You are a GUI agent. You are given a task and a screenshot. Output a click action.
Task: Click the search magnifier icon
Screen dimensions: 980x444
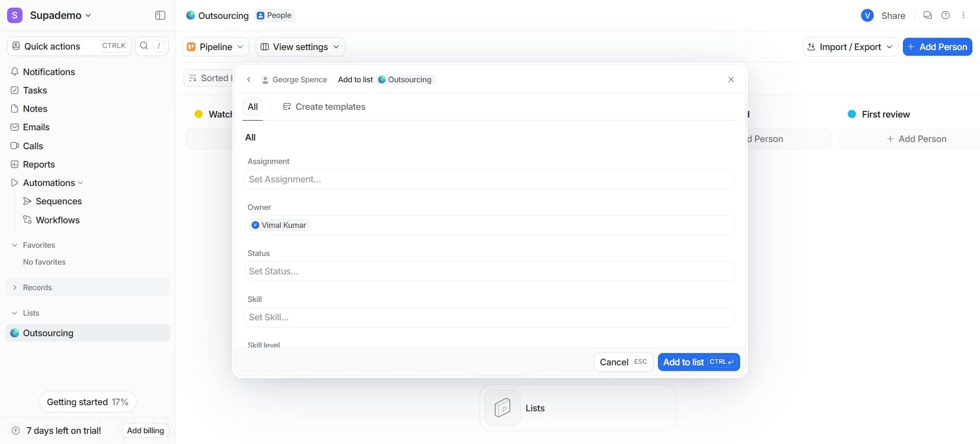(144, 46)
